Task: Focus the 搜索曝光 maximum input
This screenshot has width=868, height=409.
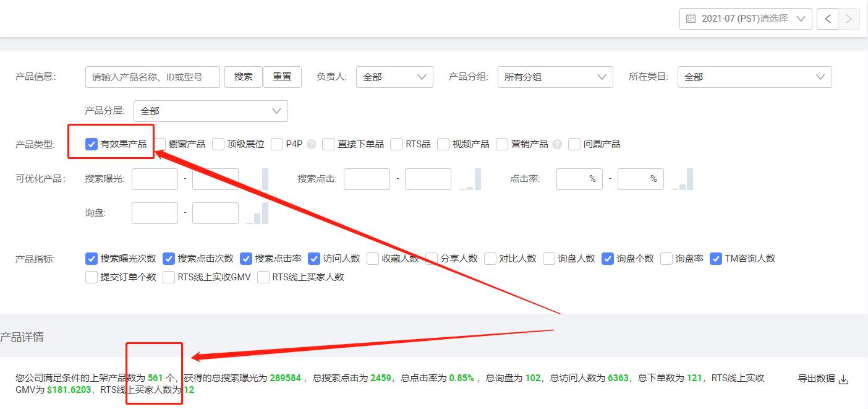Action: (x=215, y=179)
